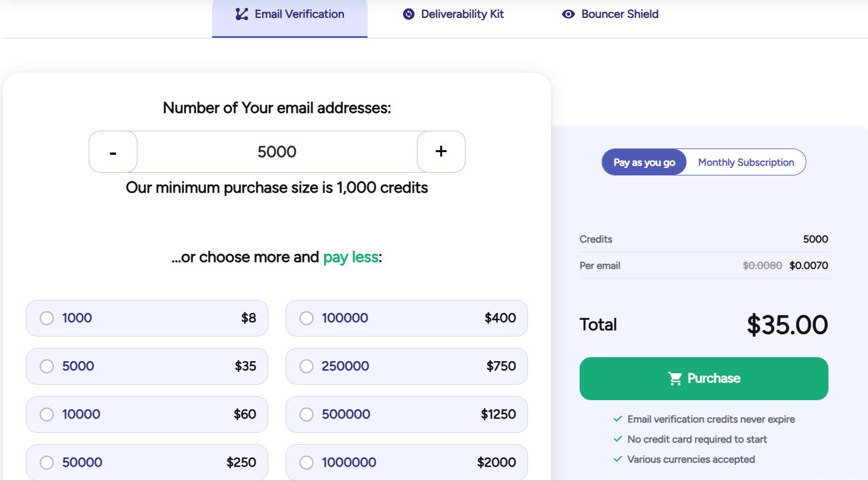Switch to Monthly Subscription billing
Viewport: 868px width, 481px height.
click(x=745, y=162)
